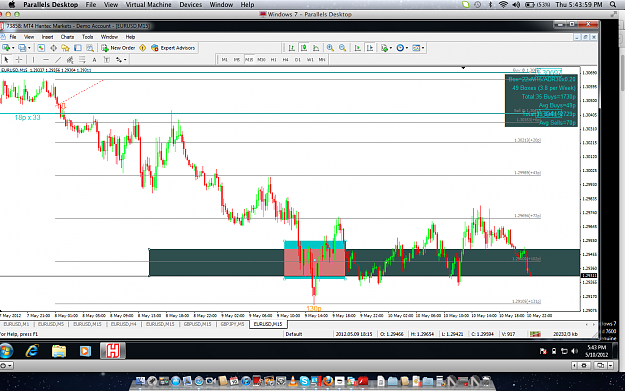Open the Windows Start button
The image size is (625, 391).
(x=6, y=351)
